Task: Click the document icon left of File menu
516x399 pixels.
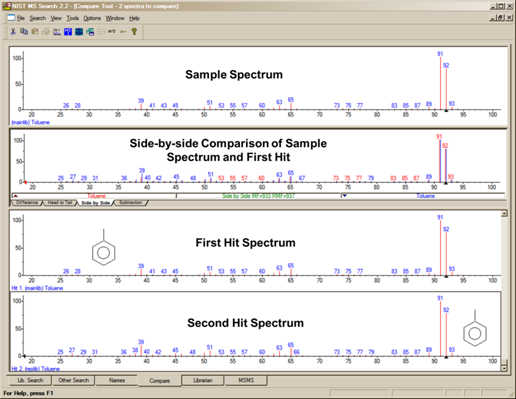Action: [x=11, y=18]
